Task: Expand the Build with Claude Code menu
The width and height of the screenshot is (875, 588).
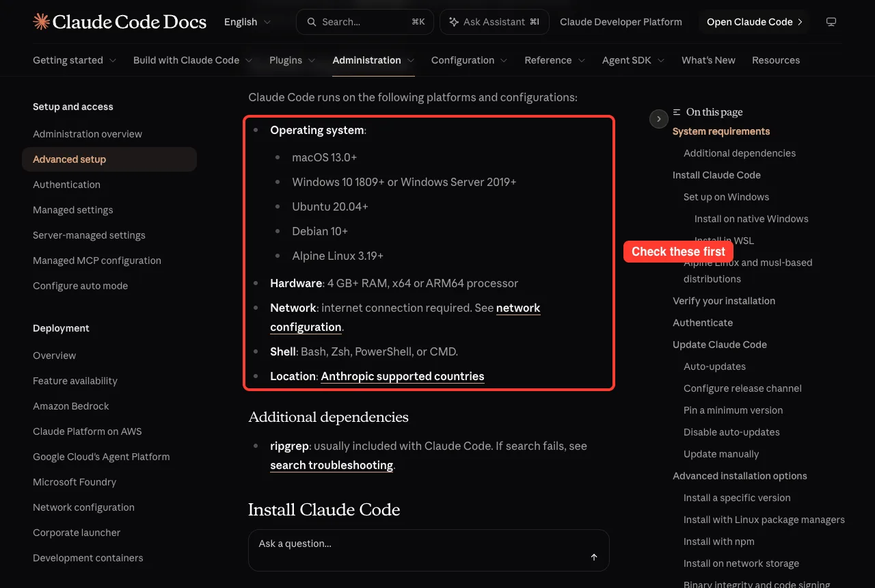Action: (193, 60)
